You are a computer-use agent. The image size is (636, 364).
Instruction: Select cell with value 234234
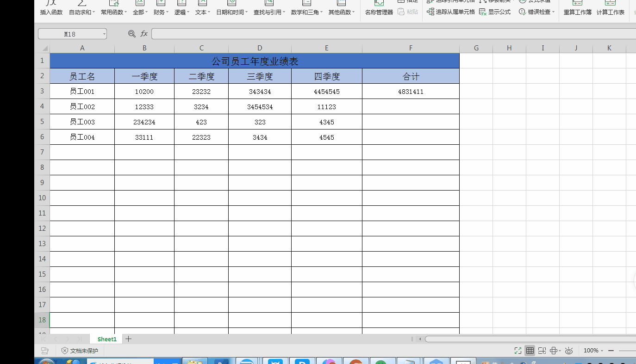[144, 122]
